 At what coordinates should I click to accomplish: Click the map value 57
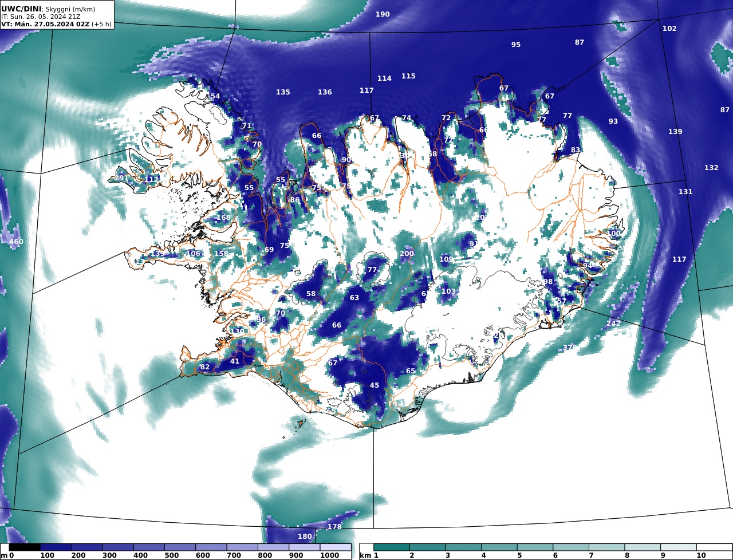pos(561,301)
